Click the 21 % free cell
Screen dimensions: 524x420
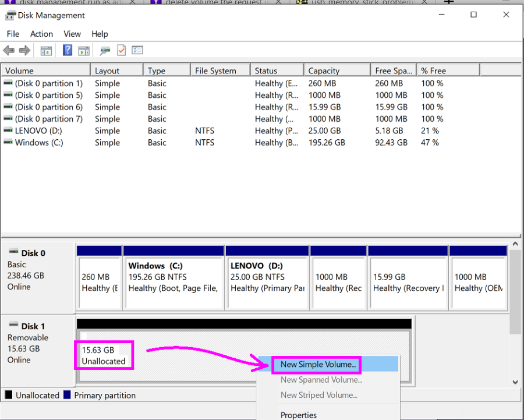pos(430,130)
